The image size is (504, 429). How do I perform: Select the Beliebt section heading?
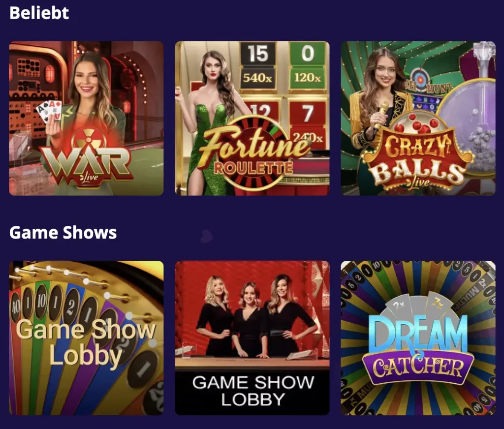[x=39, y=13]
